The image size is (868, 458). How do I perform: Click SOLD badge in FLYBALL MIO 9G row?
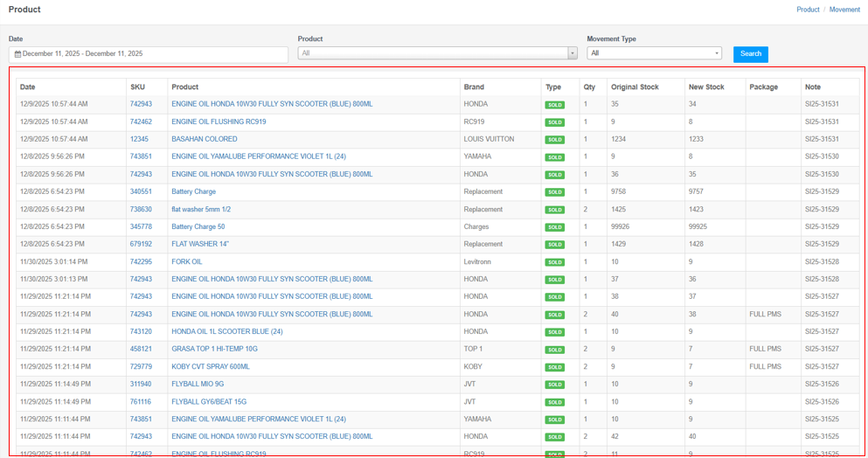[554, 385]
